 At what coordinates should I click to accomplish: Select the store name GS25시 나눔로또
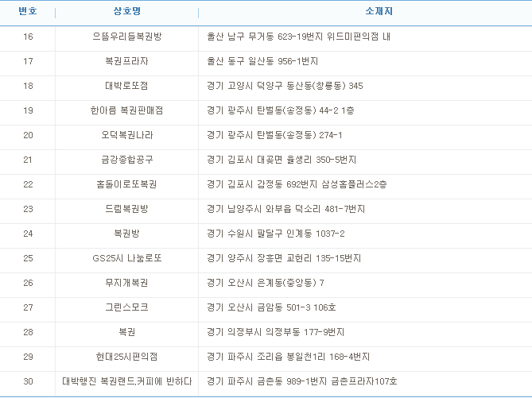coord(127,258)
